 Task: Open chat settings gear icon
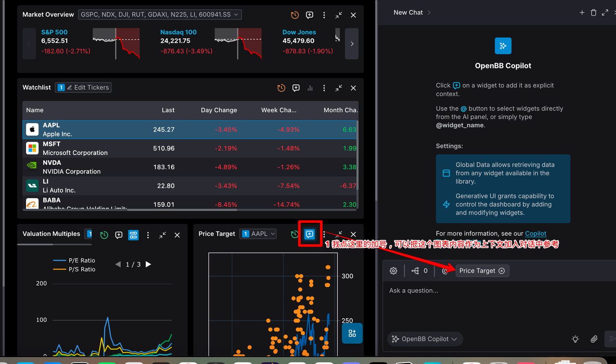click(394, 271)
